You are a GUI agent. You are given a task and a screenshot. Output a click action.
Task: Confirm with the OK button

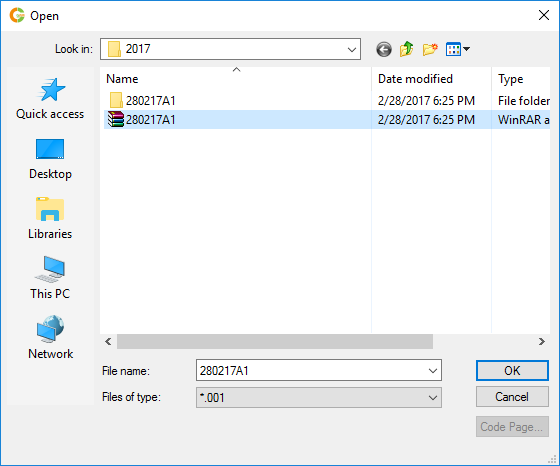512,371
